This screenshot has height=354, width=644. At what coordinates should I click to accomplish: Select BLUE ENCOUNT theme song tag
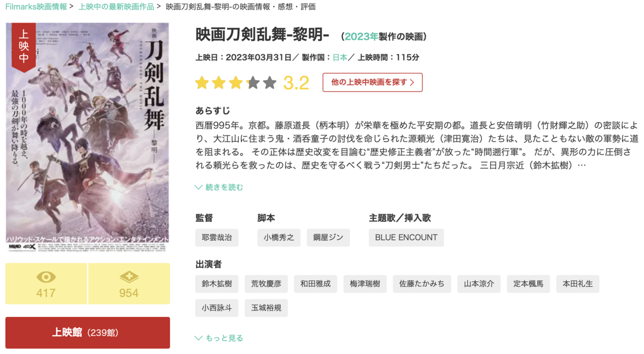pyautogui.click(x=406, y=237)
